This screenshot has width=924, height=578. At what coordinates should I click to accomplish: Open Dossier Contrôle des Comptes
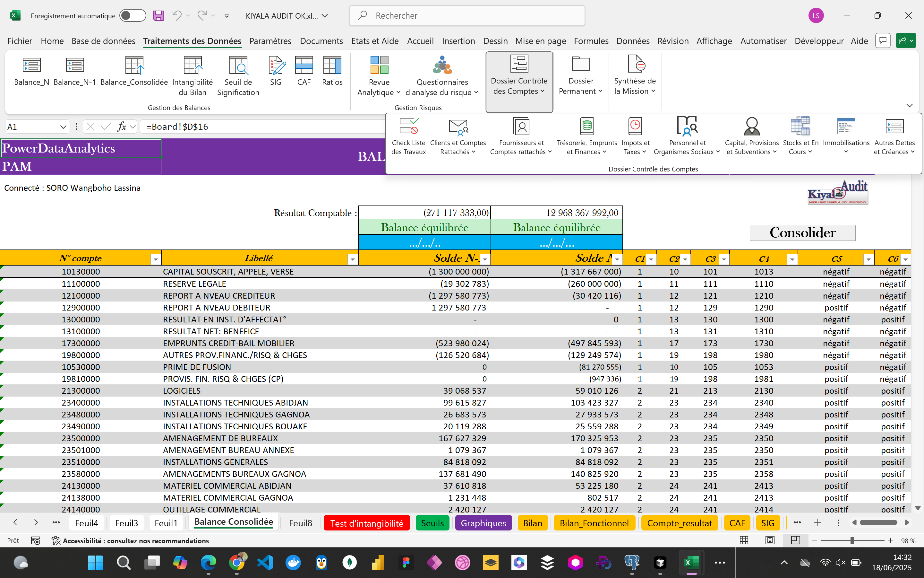[519, 82]
